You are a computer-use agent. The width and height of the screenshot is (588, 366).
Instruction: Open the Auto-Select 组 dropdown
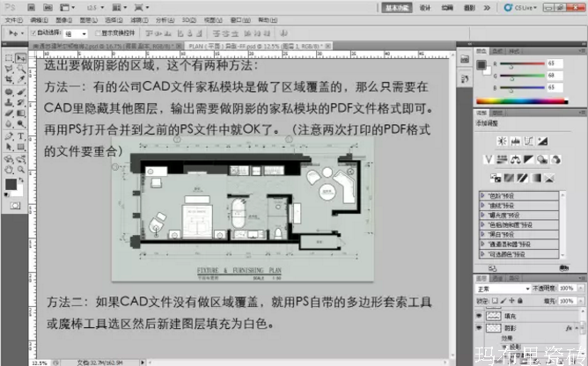click(76, 33)
